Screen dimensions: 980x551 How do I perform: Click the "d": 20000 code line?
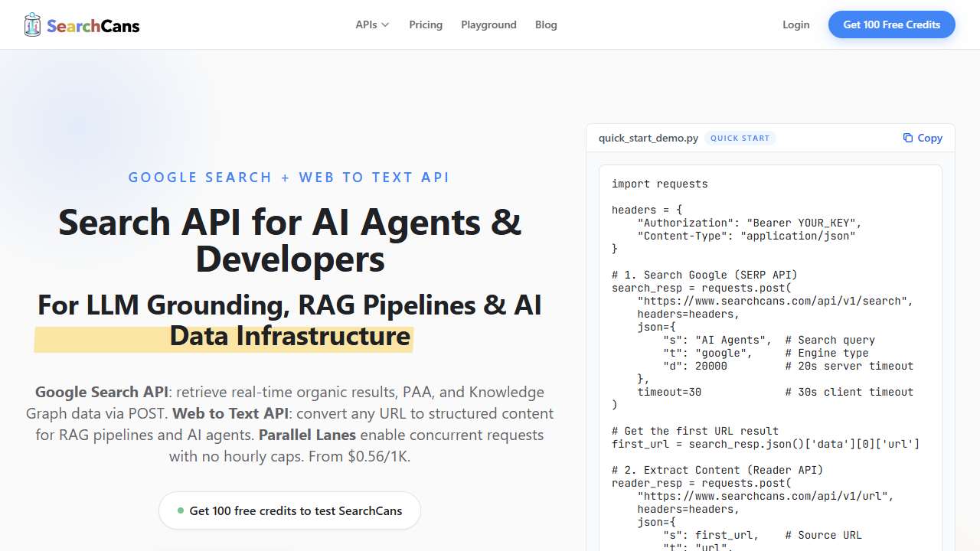[788, 366]
